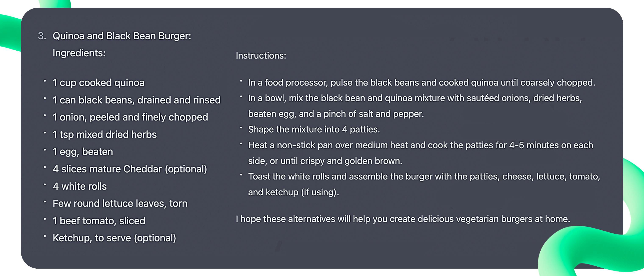Screen dimensions: 644x276
Task: Click the "I hope these alternatives" closing sentence
Action: pos(403,219)
